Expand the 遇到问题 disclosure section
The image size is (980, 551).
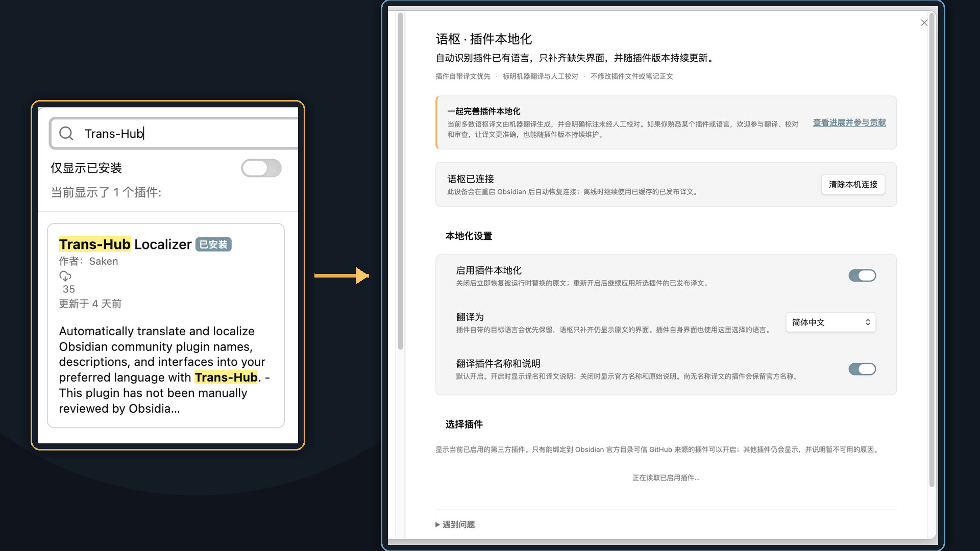[x=455, y=524]
